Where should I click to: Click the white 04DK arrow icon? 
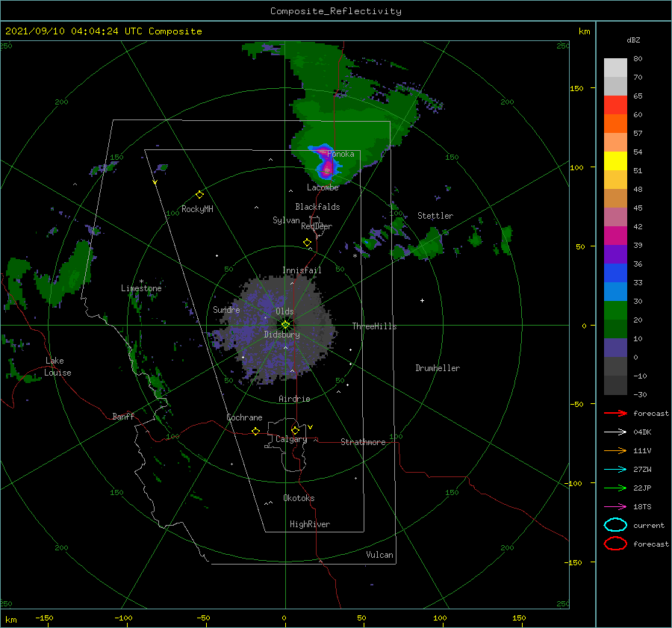point(615,432)
